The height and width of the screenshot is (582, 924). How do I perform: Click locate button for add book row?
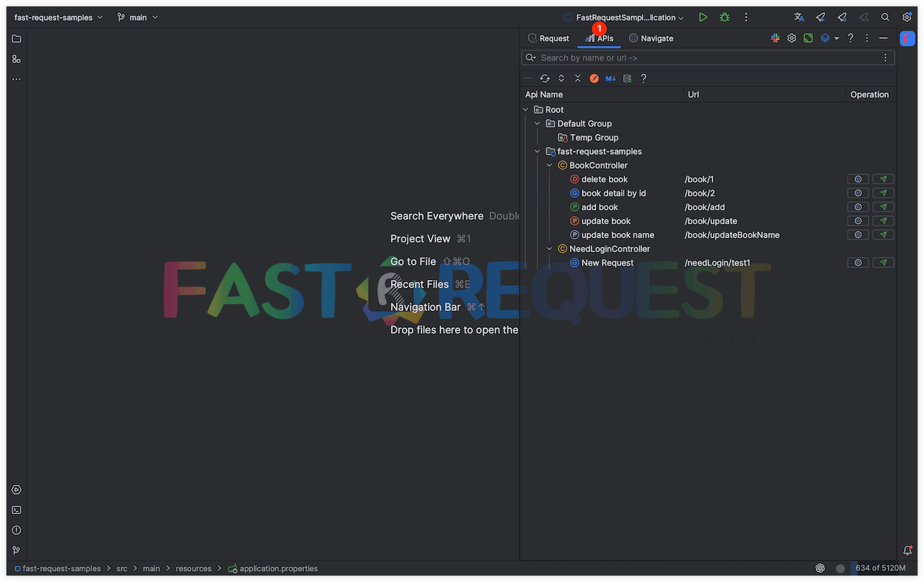click(857, 207)
